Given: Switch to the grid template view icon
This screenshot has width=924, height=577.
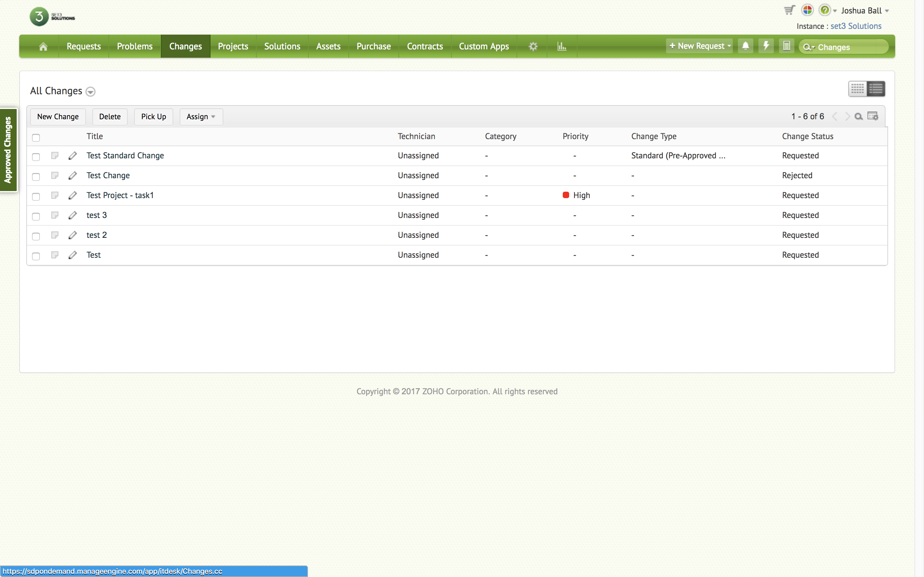Looking at the screenshot, I should point(857,89).
